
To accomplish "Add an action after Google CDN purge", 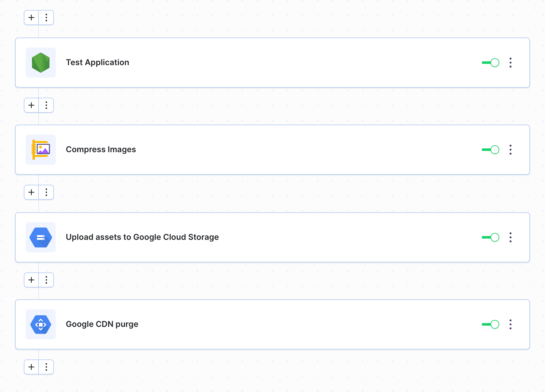I will [x=31, y=367].
